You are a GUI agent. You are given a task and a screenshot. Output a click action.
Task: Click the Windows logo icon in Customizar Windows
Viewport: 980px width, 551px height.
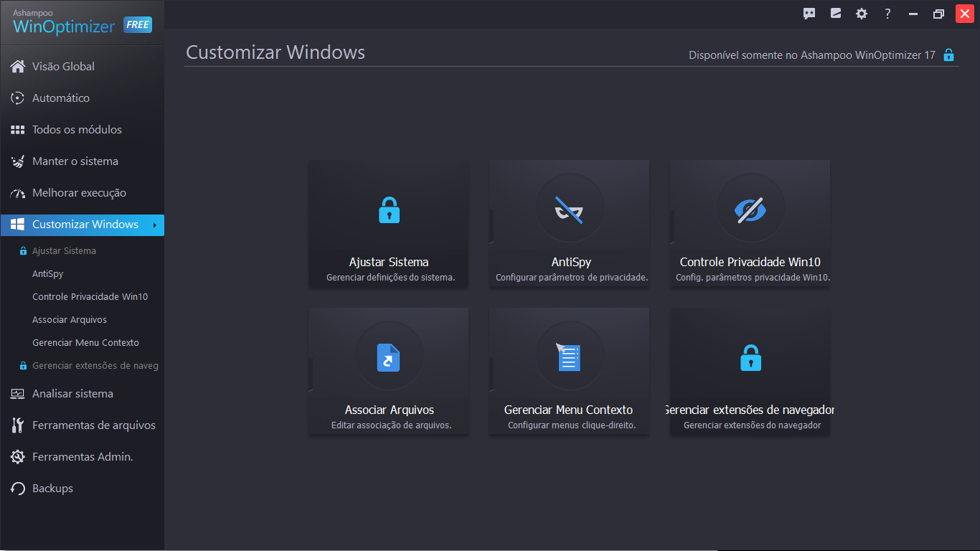tap(18, 225)
